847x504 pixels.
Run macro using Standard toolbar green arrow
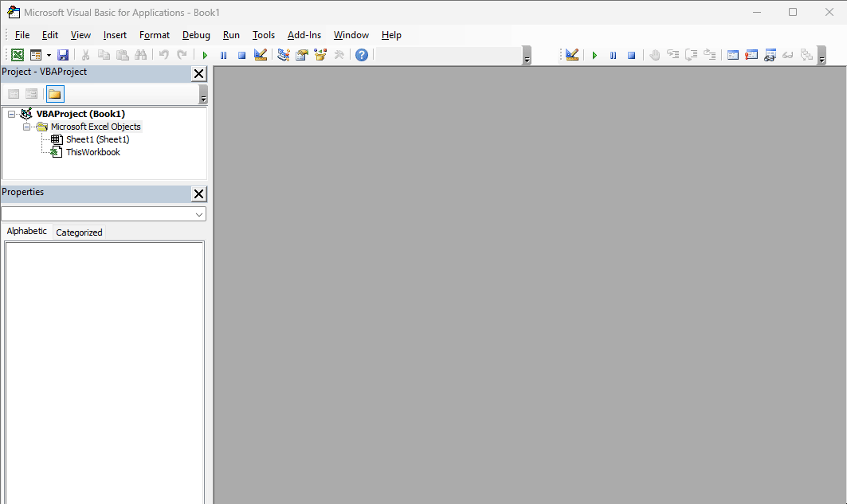205,55
